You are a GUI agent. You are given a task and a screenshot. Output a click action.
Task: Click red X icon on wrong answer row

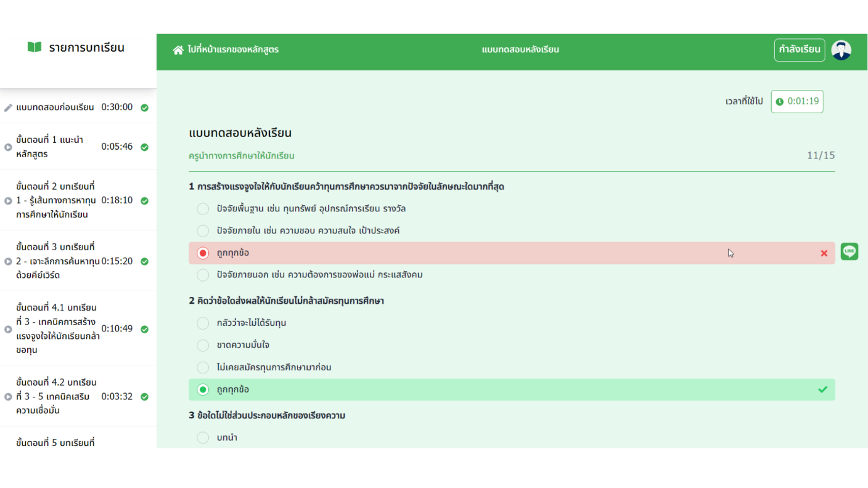pos(824,253)
